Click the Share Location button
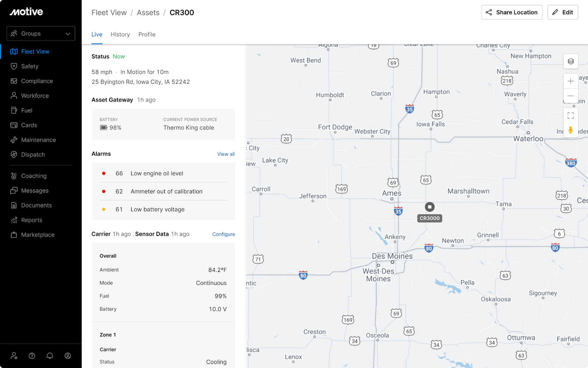 [512, 13]
